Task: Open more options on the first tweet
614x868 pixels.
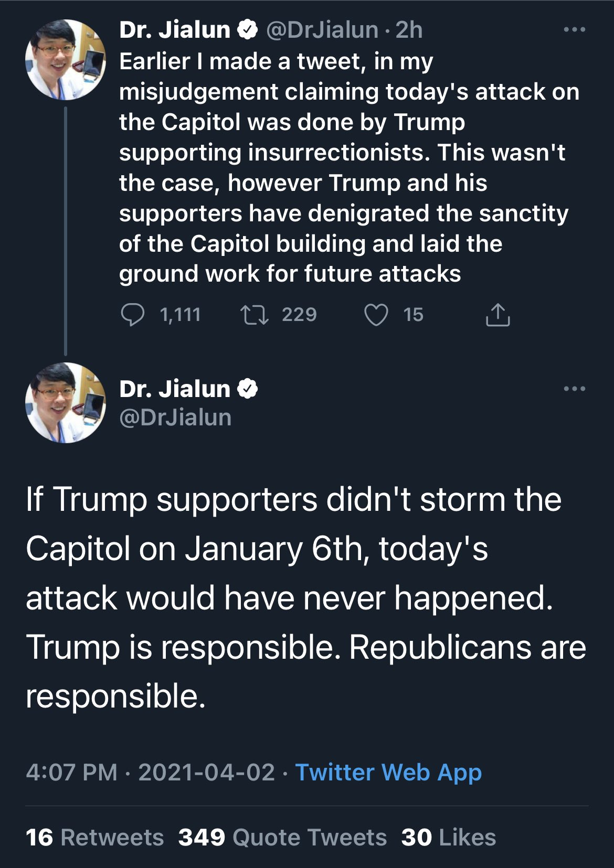Action: [574, 30]
